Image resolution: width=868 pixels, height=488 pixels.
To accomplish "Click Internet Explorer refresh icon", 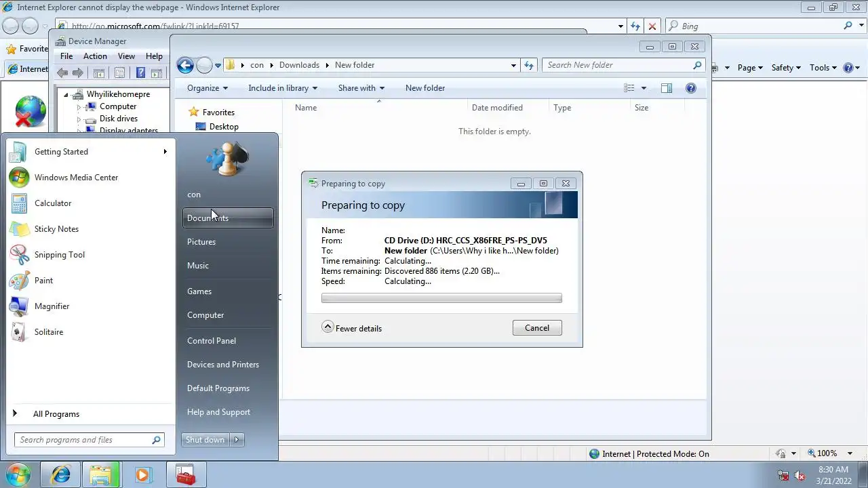I will pyautogui.click(x=635, y=26).
